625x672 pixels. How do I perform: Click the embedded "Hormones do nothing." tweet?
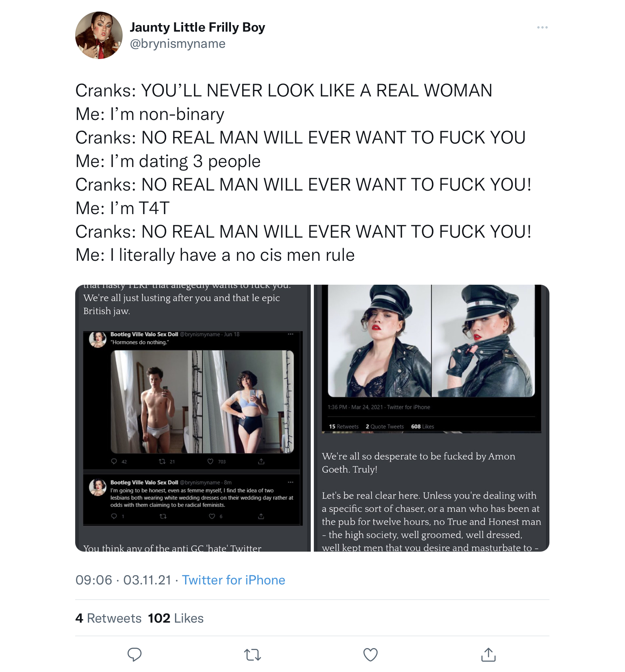140,342
